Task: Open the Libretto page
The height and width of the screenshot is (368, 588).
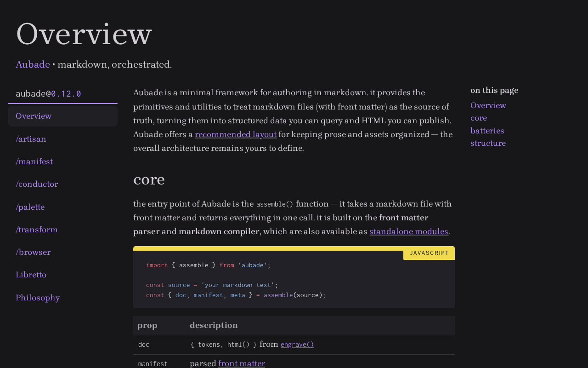Action: 31,275
